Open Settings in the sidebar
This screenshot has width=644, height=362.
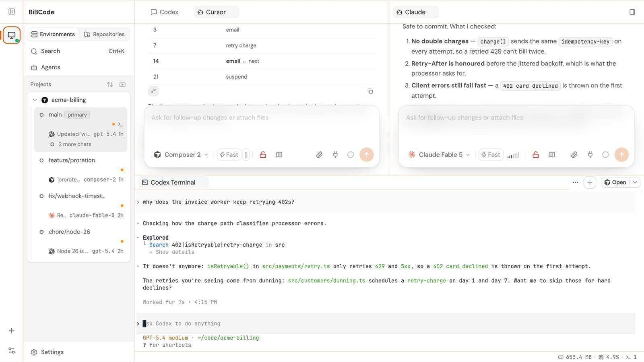click(47, 352)
